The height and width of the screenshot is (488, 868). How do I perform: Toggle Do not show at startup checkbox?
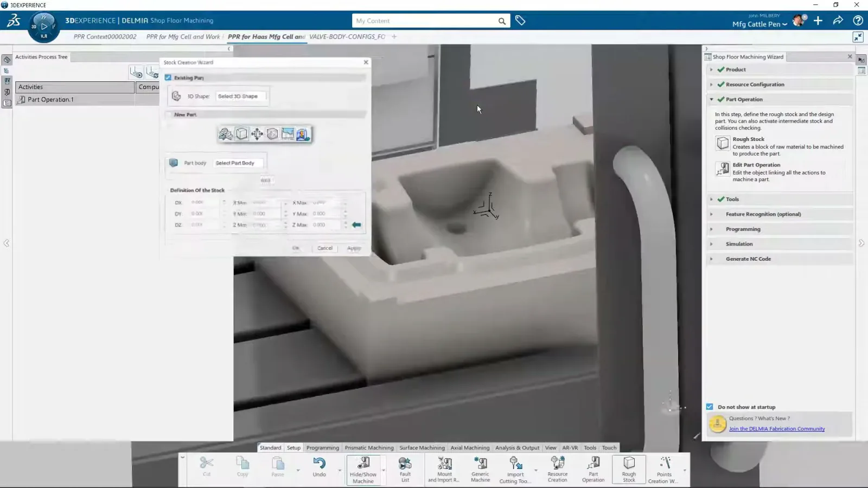coord(710,407)
